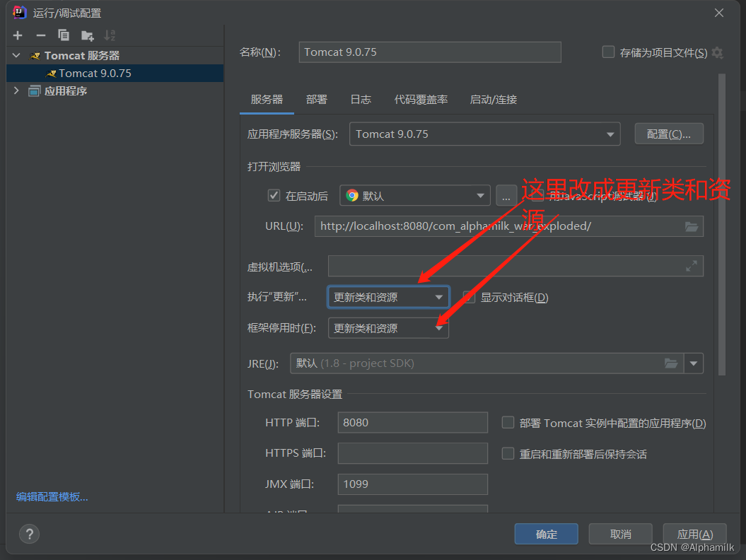Switch to the 代码覆盖率 tab
This screenshot has width=746, height=560.
coord(421,100)
